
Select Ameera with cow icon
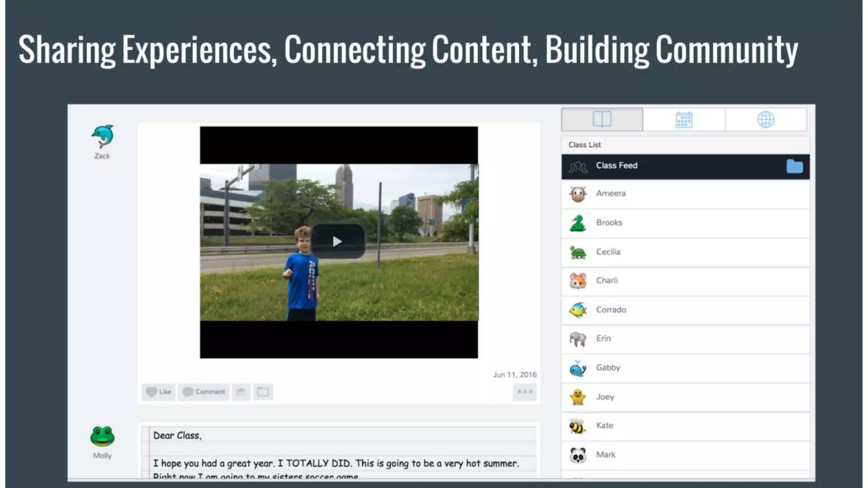point(610,194)
